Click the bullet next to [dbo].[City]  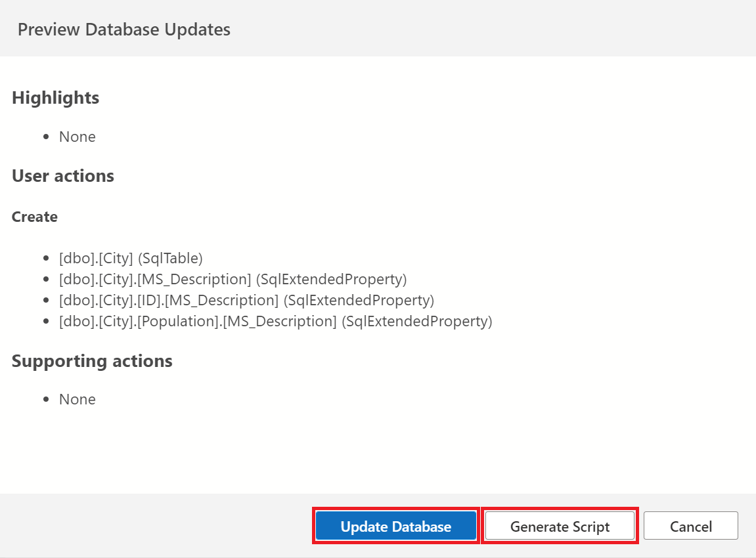coord(45,257)
